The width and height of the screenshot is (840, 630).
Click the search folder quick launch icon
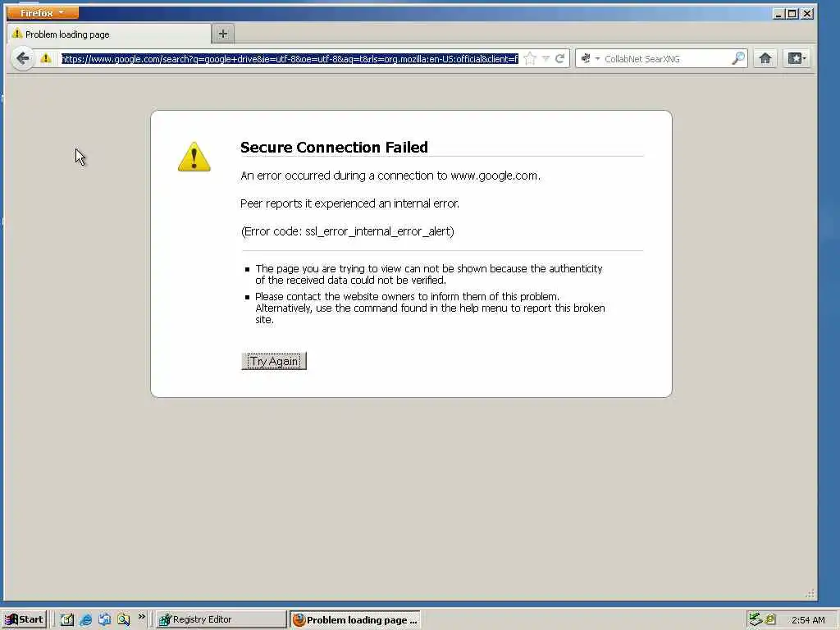click(124, 619)
